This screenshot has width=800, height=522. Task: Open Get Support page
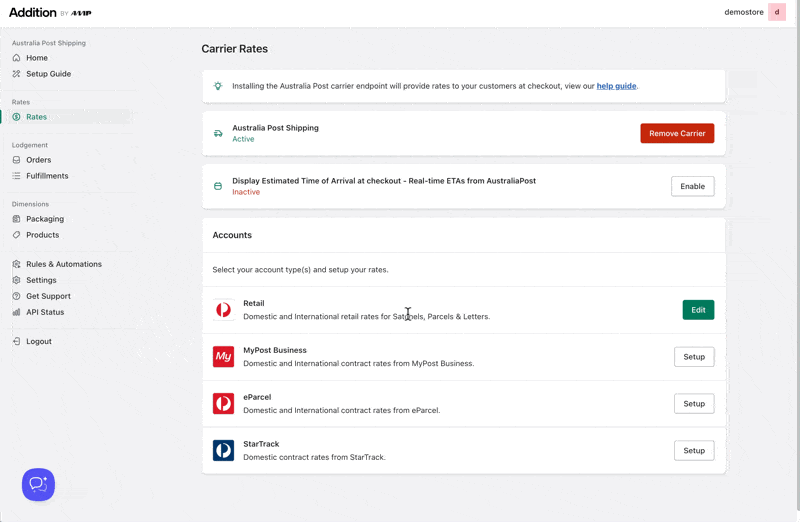(48, 296)
